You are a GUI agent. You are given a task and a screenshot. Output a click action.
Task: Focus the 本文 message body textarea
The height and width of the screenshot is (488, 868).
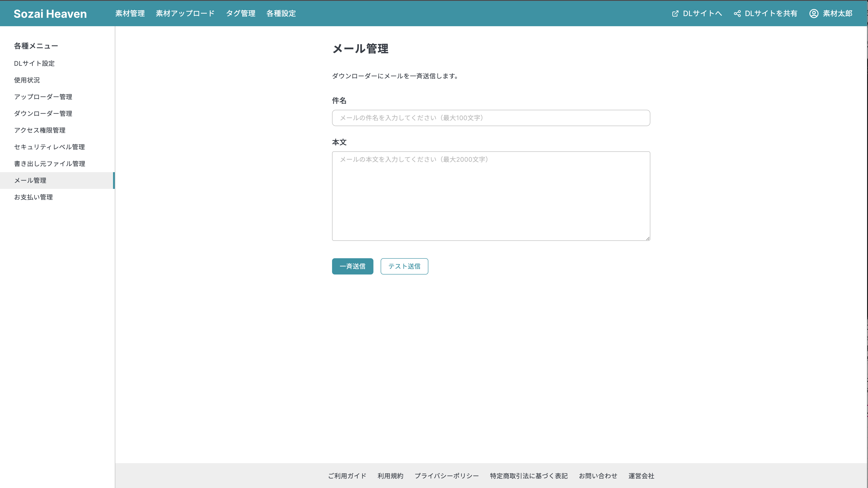click(x=491, y=196)
